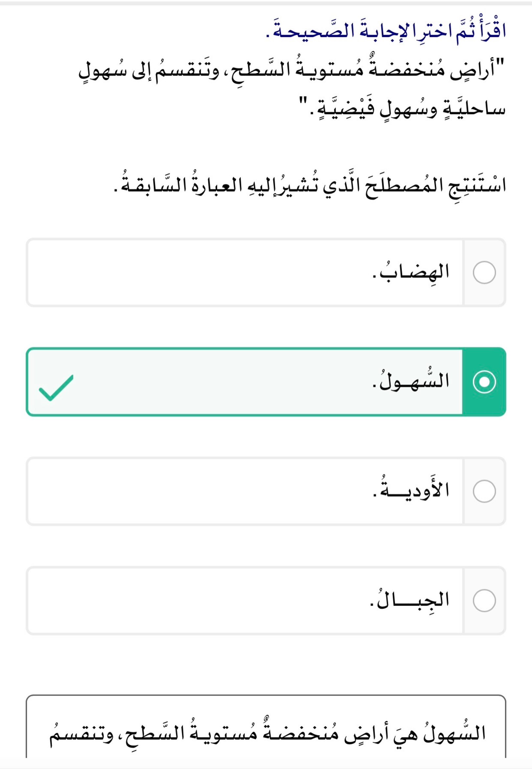Viewport: 532px width, 769px height.
Task: Click the الهِضابُ answer label text
Action: click(x=411, y=272)
